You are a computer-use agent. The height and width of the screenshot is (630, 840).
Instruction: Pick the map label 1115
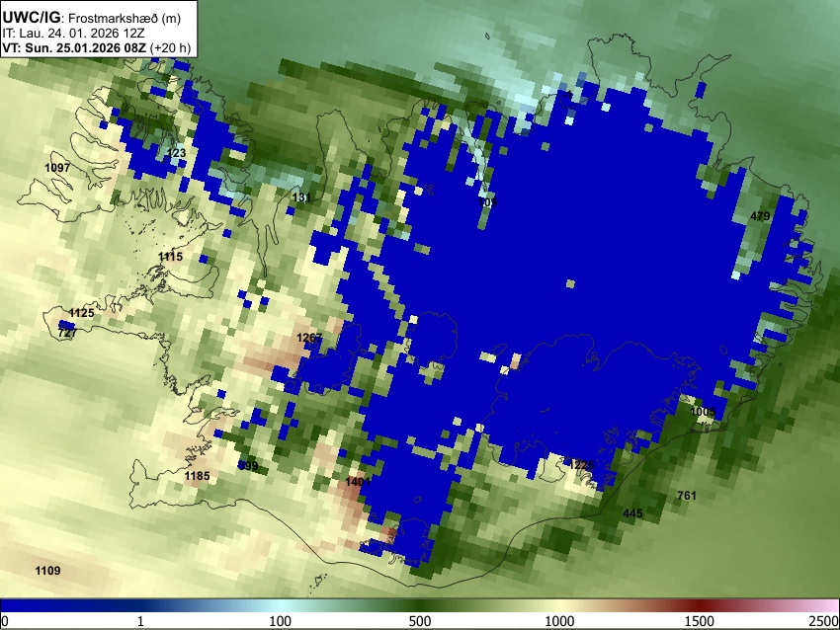[x=170, y=257]
